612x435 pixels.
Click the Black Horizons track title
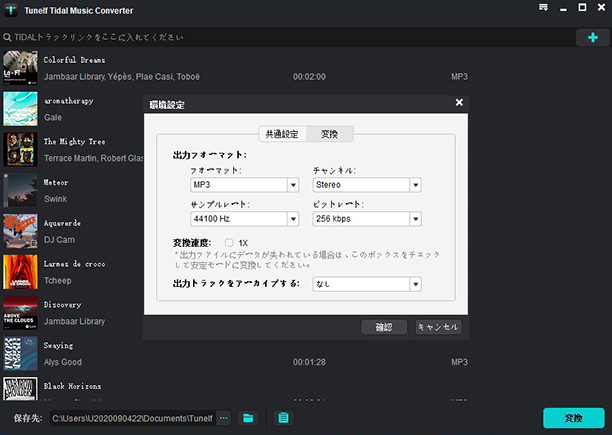tap(72, 386)
